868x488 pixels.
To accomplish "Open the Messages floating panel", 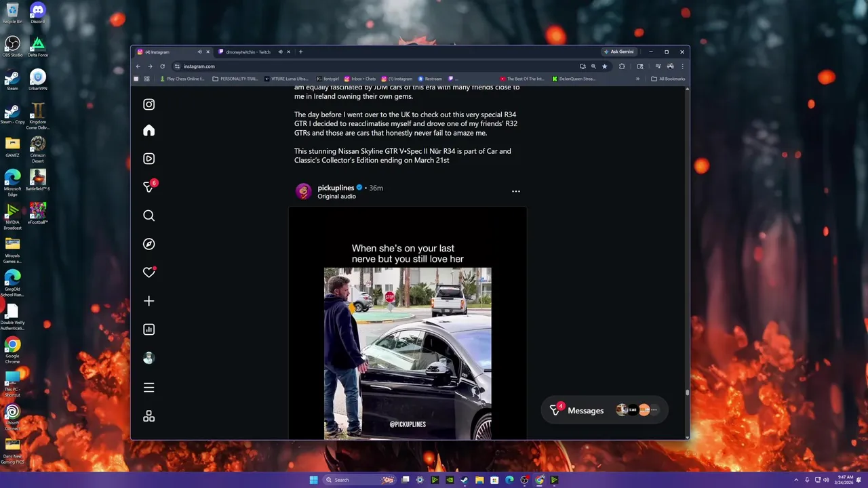I will coord(605,410).
